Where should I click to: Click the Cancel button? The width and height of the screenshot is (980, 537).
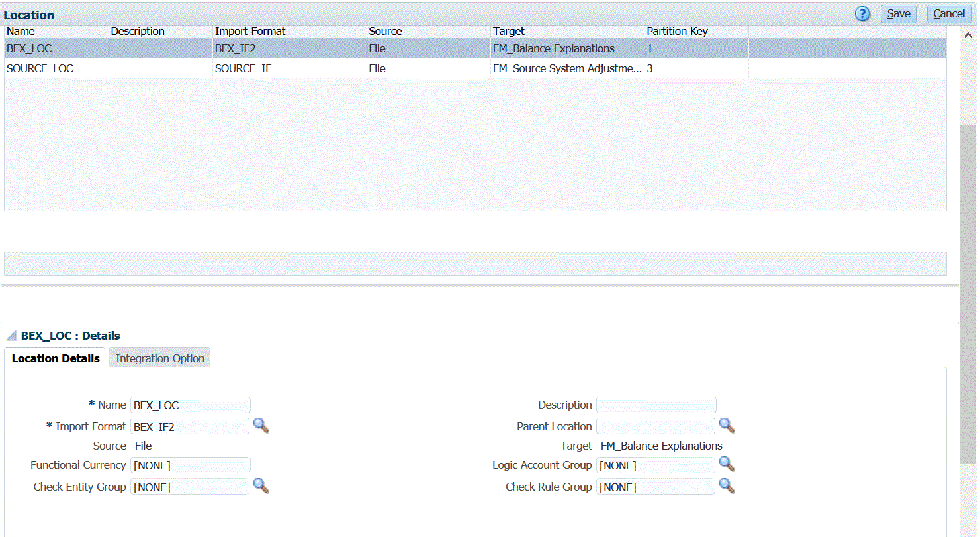coord(948,14)
